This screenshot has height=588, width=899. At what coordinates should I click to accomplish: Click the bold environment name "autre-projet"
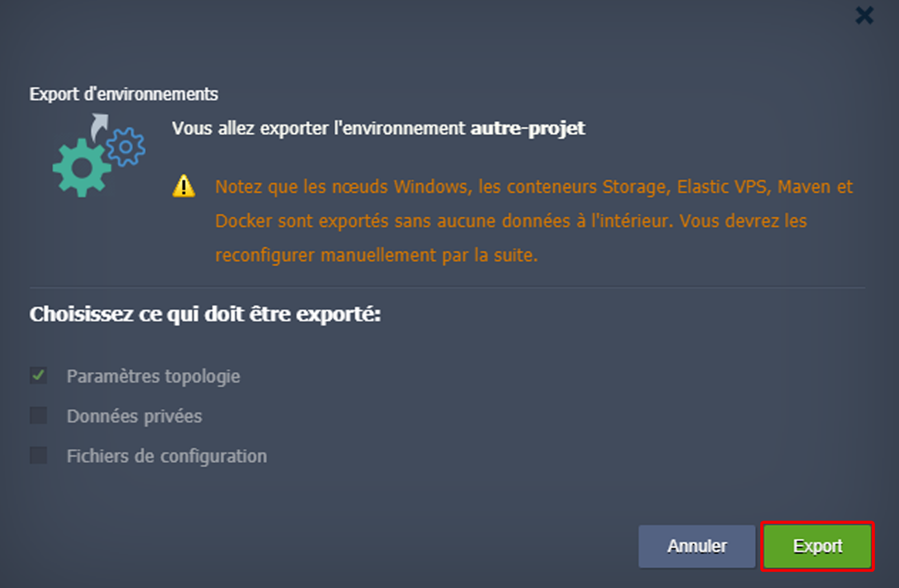pos(528,128)
